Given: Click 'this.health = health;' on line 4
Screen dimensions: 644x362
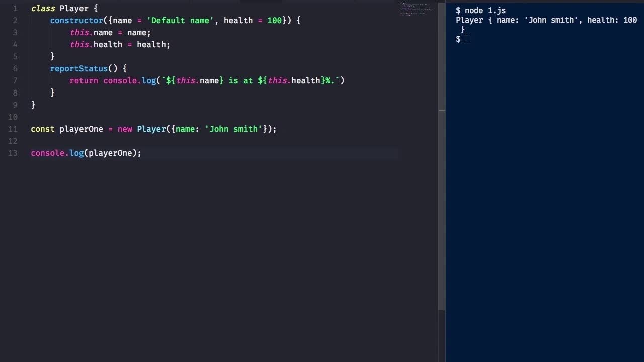Looking at the screenshot, I should pyautogui.click(x=120, y=45).
